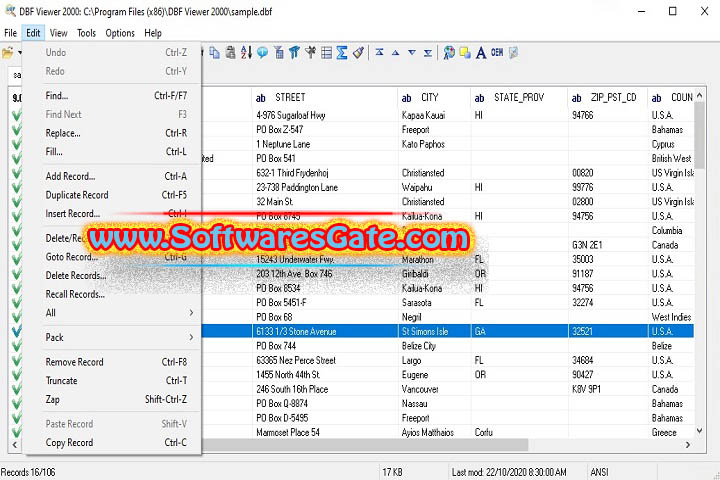Open the View menu
Viewport: 720px width, 480px height.
[58, 33]
